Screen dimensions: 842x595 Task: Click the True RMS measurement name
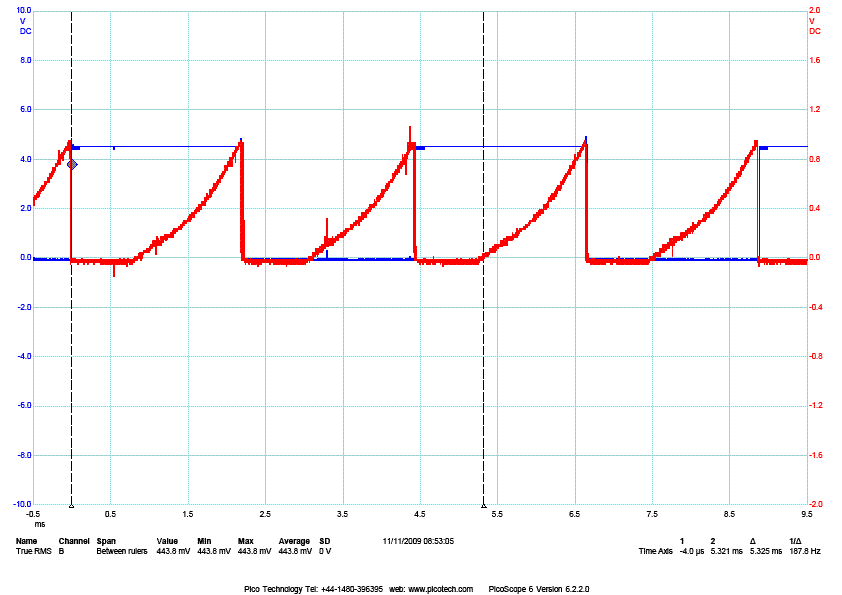coord(32,551)
